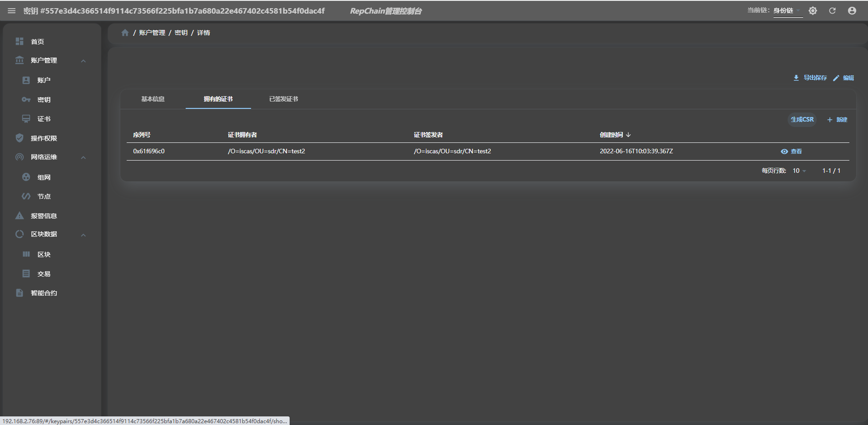Click the 账户管理 breadcrumb link
Screen dimensions: 868x425
(x=152, y=33)
